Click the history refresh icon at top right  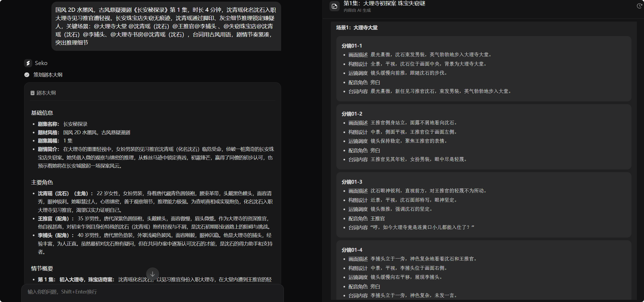click(639, 6)
